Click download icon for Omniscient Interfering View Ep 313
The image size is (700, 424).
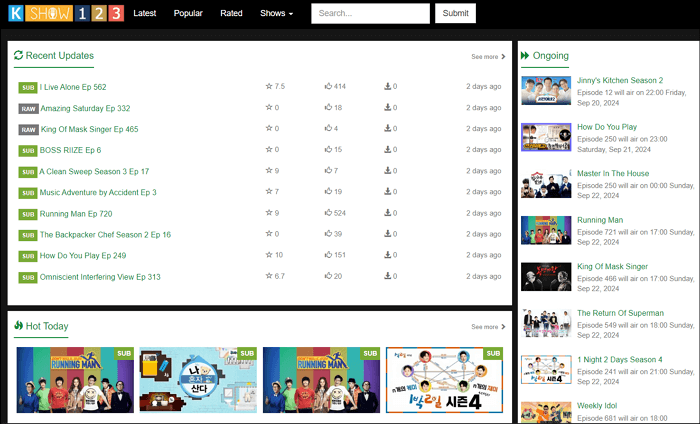coord(388,276)
